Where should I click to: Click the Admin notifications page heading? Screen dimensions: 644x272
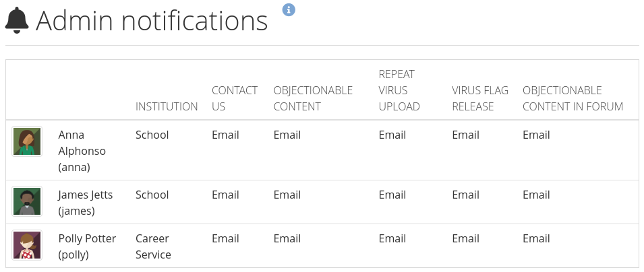(x=152, y=21)
